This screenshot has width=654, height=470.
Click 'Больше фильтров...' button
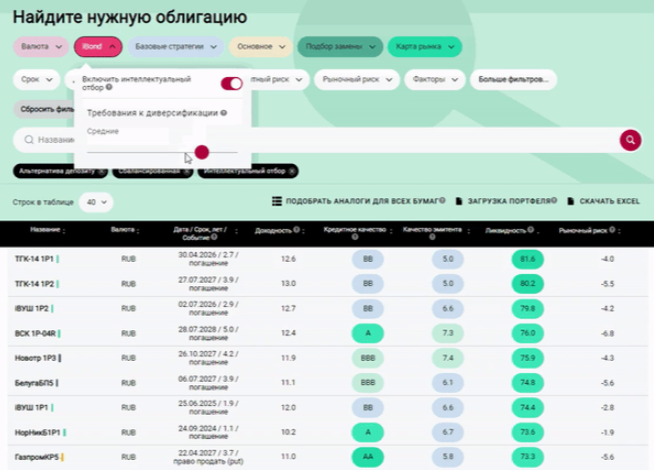point(512,78)
